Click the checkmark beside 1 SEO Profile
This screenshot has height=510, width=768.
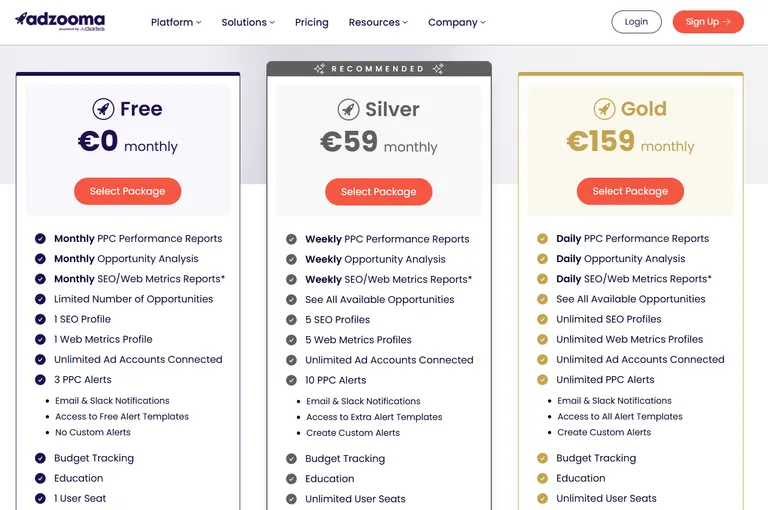pos(40,319)
